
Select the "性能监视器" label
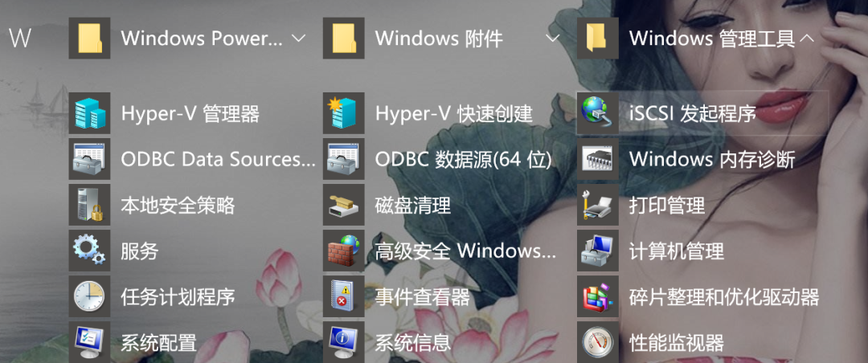pos(677,343)
